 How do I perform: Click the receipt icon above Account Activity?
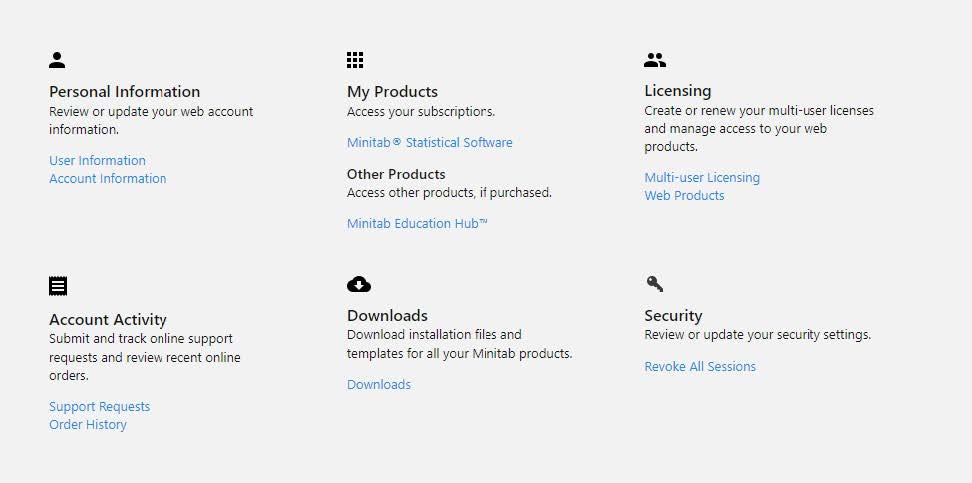coord(58,286)
